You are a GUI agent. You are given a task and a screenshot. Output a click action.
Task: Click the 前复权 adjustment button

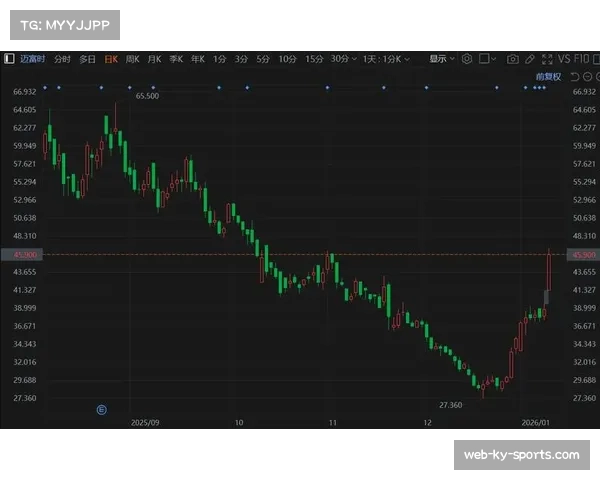point(549,75)
